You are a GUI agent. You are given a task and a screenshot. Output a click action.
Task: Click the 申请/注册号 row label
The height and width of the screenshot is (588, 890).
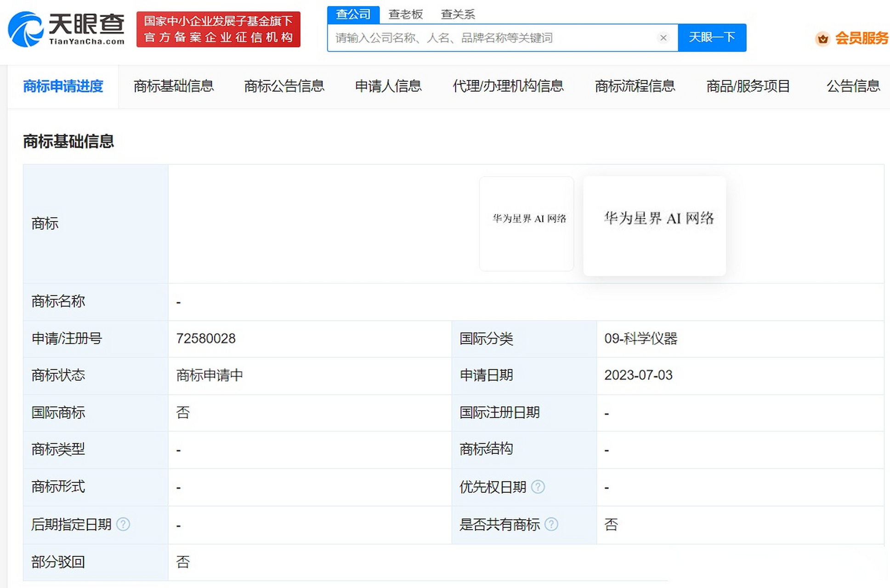(x=96, y=339)
